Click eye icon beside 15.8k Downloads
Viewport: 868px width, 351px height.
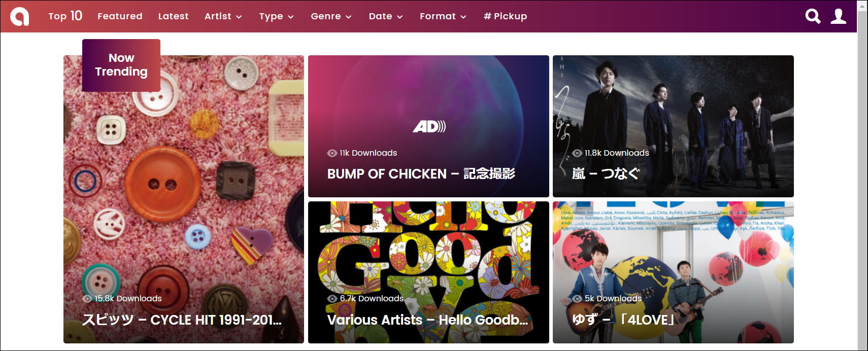click(87, 299)
